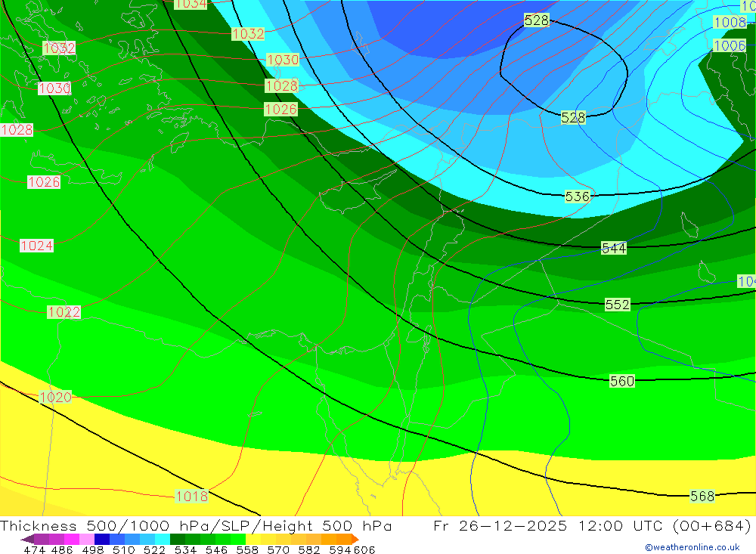Click the pink legend color swatch
The image size is (756, 554).
[87, 539]
